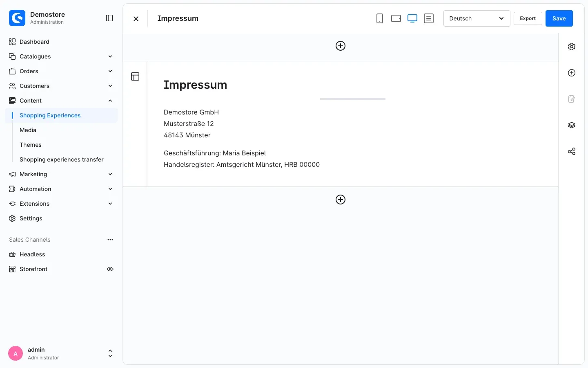
Task: Open the Deutsch language dropdown
Action: (477, 18)
